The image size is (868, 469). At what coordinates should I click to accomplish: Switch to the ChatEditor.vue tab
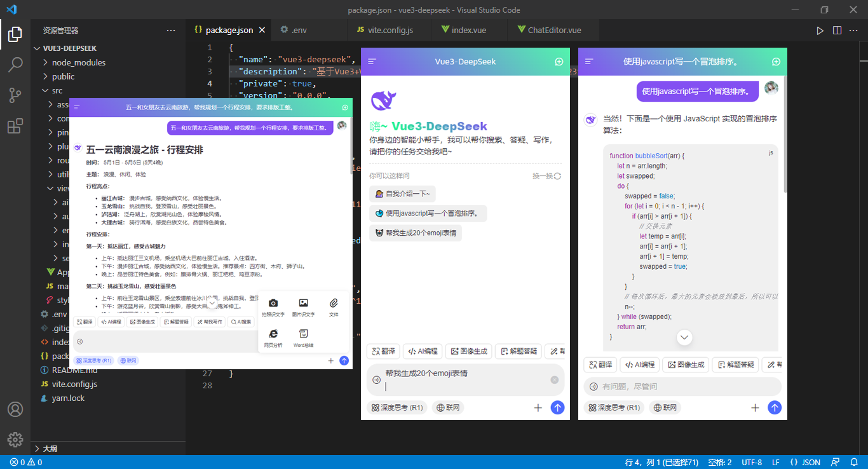click(553, 30)
